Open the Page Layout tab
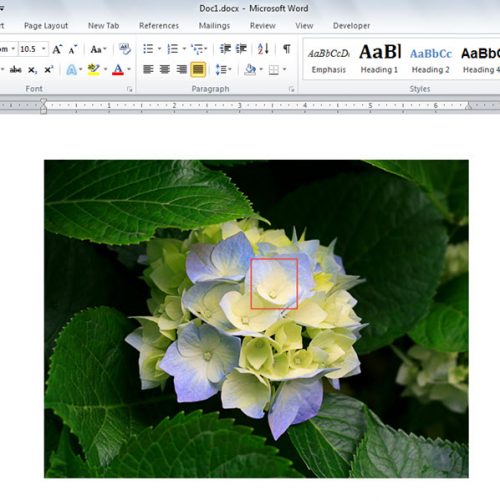Image resolution: width=500 pixels, height=501 pixels. click(46, 26)
